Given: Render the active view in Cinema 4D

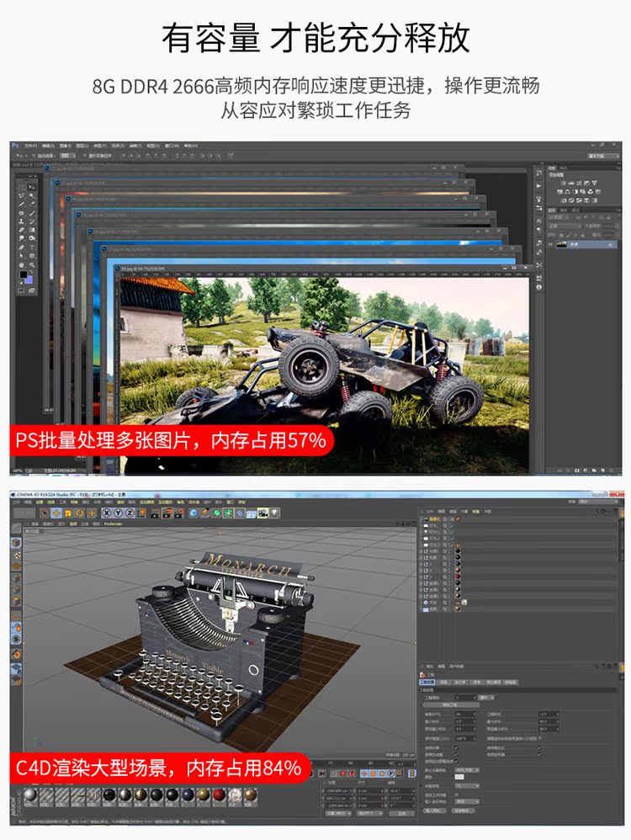Looking at the screenshot, I should click(154, 513).
